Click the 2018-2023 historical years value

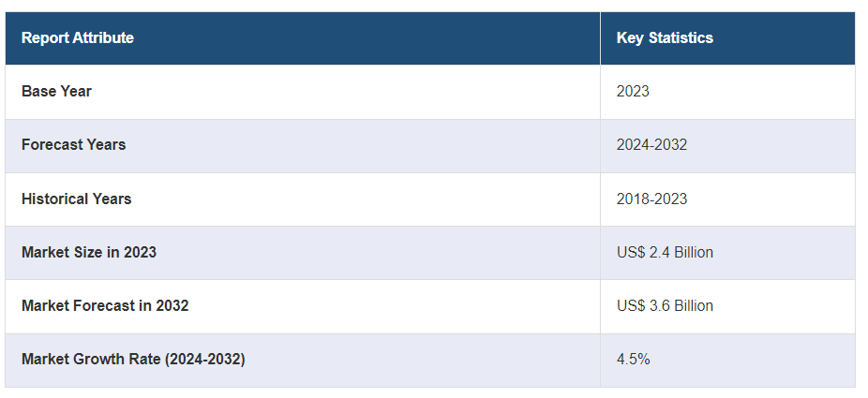click(x=651, y=199)
